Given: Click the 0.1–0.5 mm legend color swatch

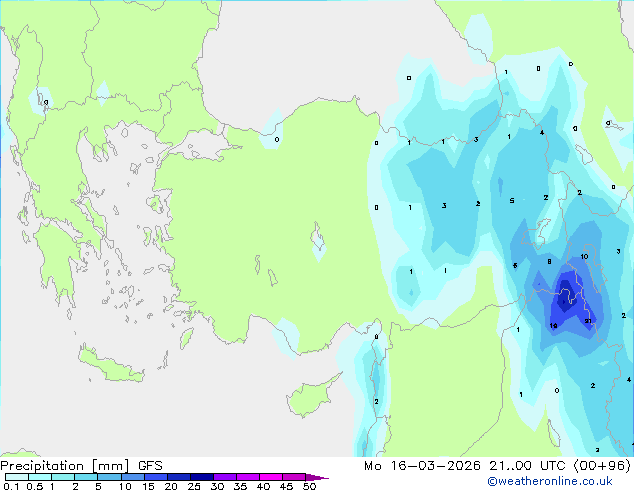Looking at the screenshot, I should click(17, 477).
